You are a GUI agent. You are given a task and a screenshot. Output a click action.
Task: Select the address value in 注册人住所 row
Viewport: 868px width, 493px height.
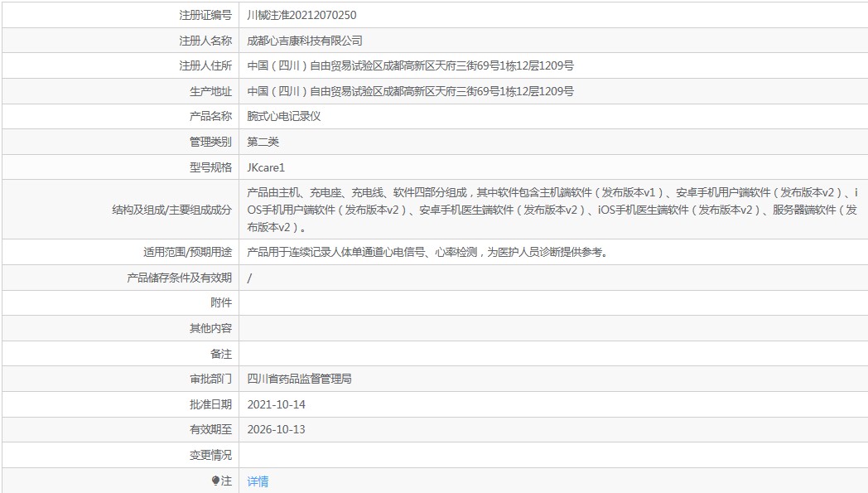410,65
